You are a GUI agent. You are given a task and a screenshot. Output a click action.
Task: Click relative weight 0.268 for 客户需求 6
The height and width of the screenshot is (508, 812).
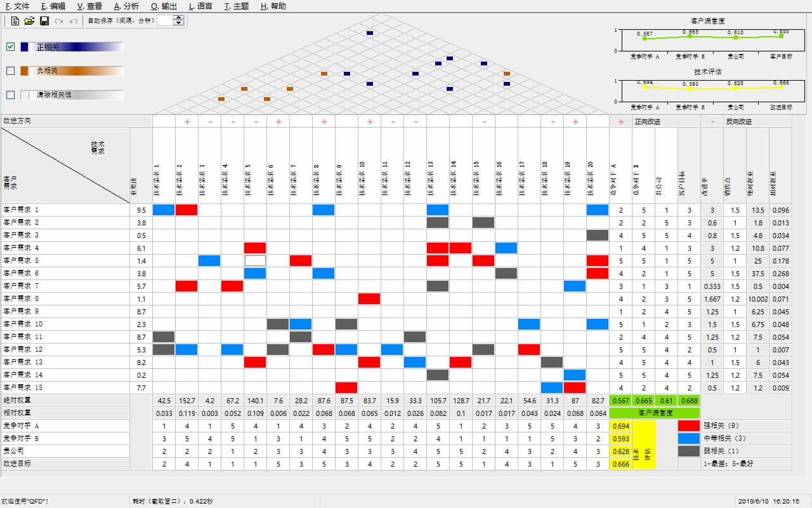pyautogui.click(x=781, y=273)
